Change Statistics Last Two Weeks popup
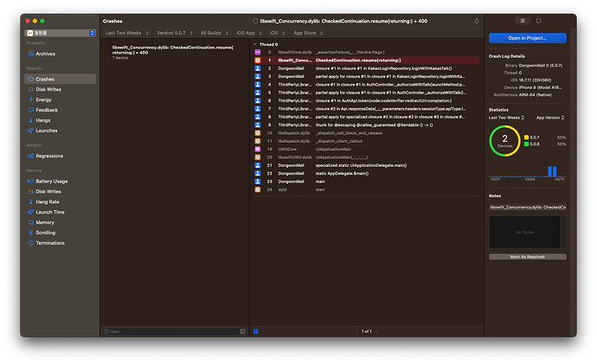 click(x=506, y=118)
